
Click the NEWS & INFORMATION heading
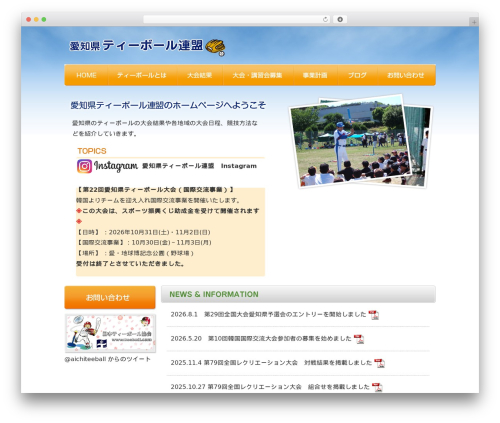(x=214, y=294)
